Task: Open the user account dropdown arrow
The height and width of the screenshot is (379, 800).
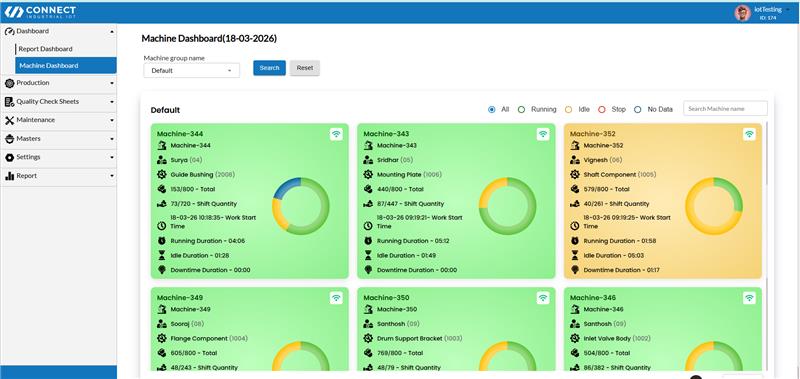Action: pos(788,10)
